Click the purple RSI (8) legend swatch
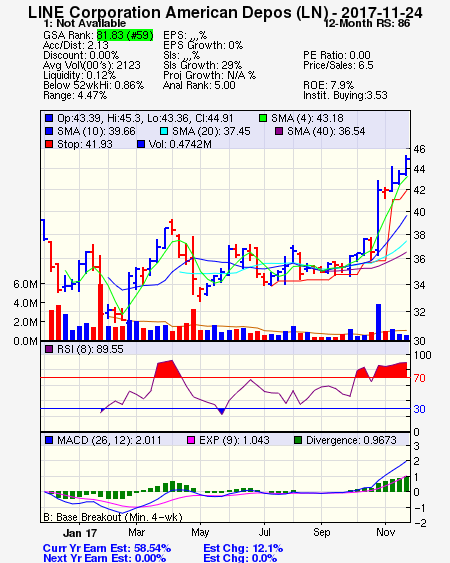450x563 pixels. pos(49,349)
